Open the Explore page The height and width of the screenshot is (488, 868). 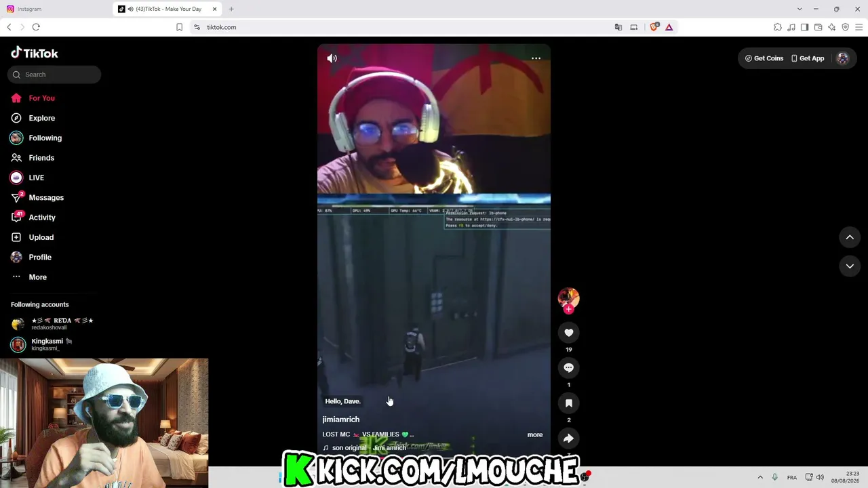41,118
